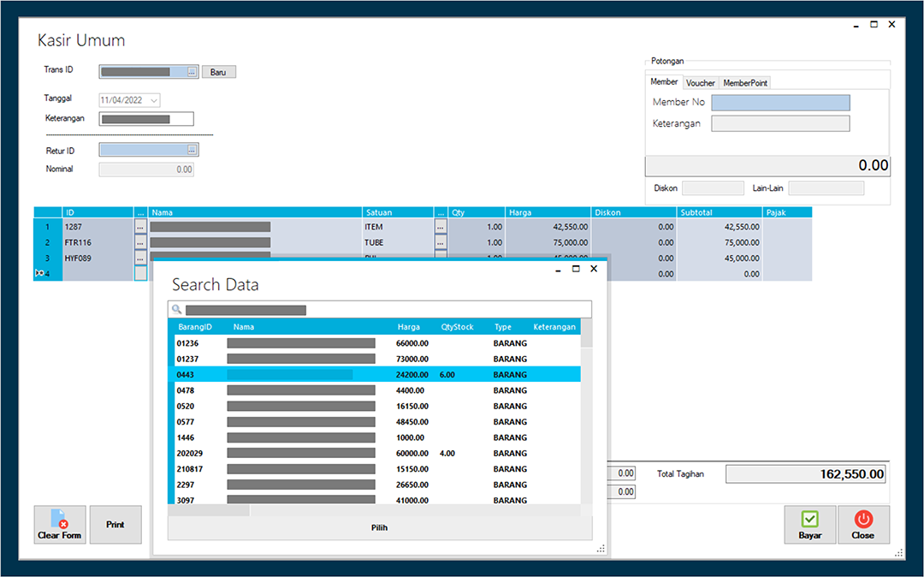This screenshot has width=924, height=577.
Task: Open satuan lookup for ITEM row
Action: coord(441,226)
